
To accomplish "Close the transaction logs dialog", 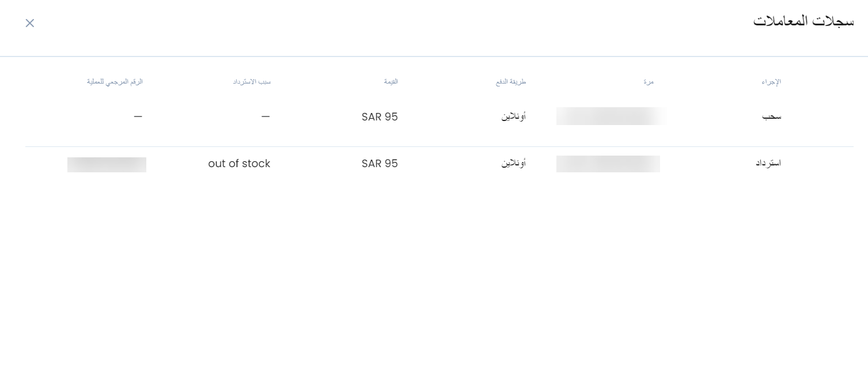I will pos(30,23).
